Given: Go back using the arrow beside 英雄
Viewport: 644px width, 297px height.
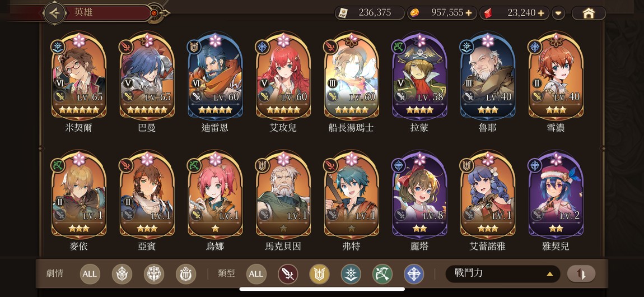Looking at the screenshot, I should pos(54,13).
